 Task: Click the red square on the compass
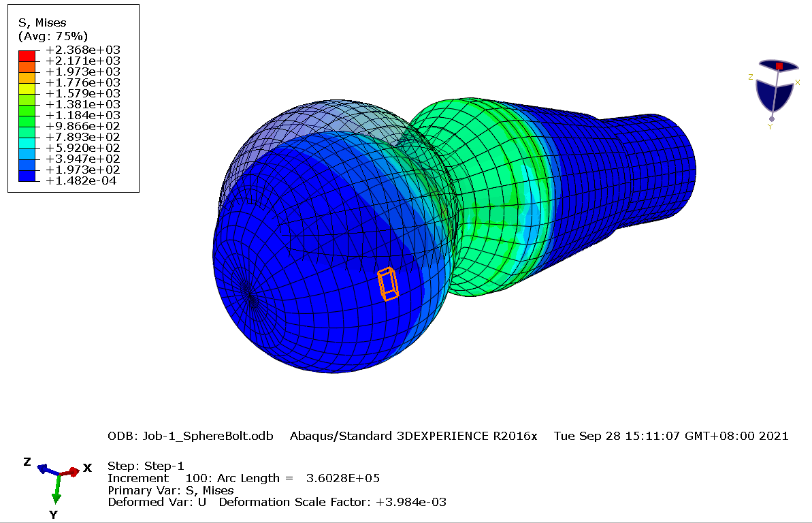click(779, 66)
